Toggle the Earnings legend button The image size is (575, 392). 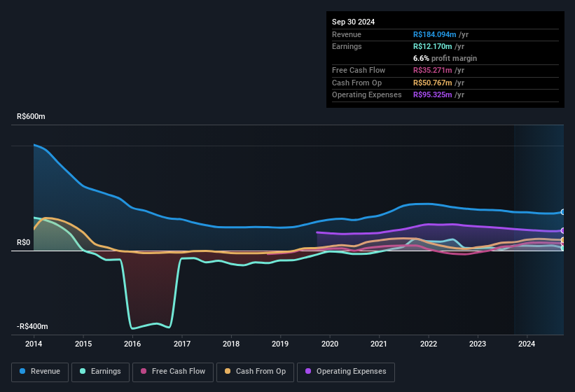[x=100, y=372]
